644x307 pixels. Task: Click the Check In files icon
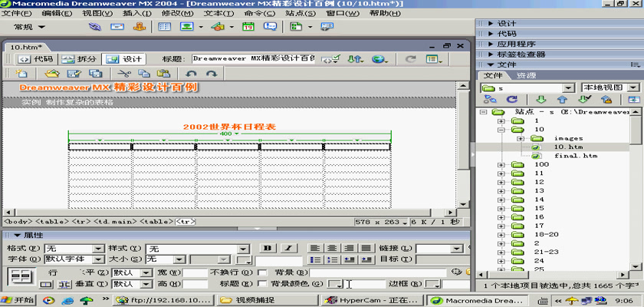click(606, 99)
